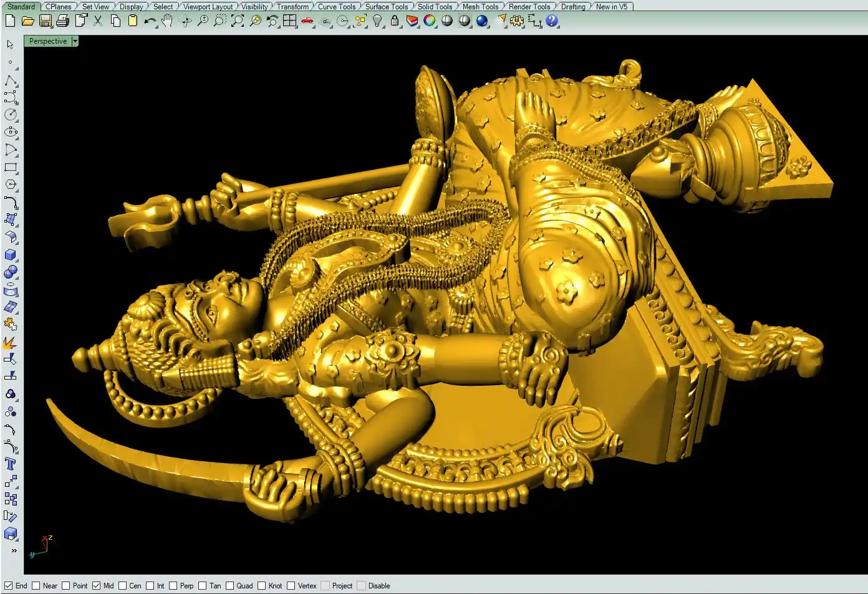Toggle the End osnap checkbox
The height and width of the screenshot is (594, 868).
[9, 586]
